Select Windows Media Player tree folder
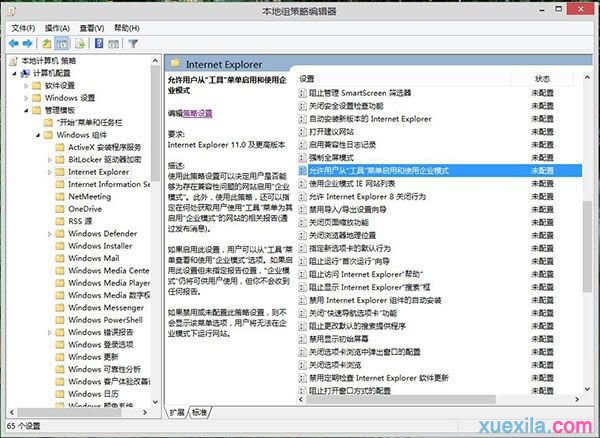The height and width of the screenshot is (438, 600). coord(109,283)
